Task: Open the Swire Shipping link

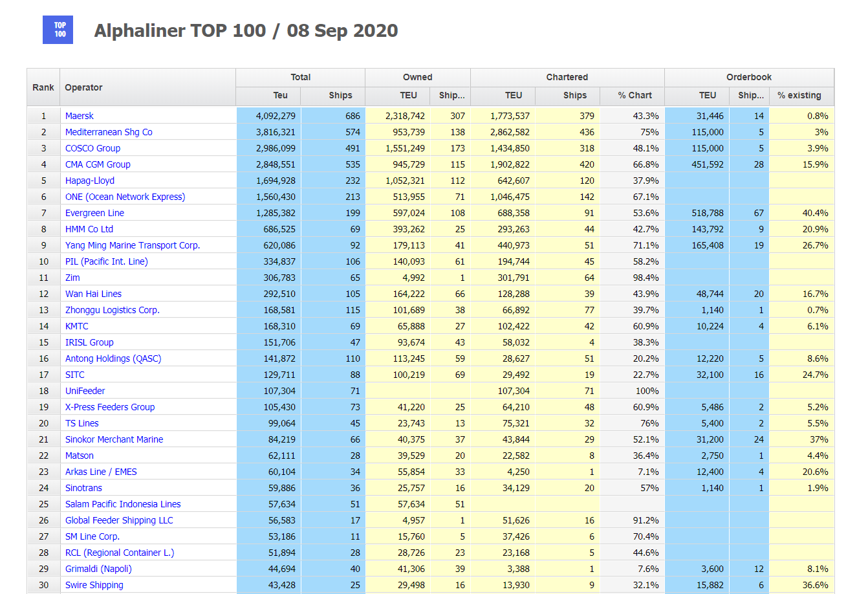Action: (94, 585)
